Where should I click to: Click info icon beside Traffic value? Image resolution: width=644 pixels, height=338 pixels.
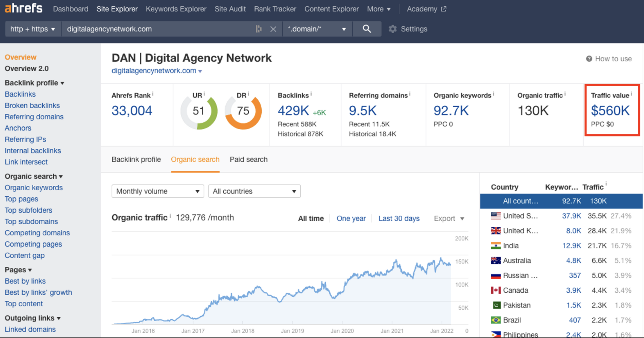[631, 94]
